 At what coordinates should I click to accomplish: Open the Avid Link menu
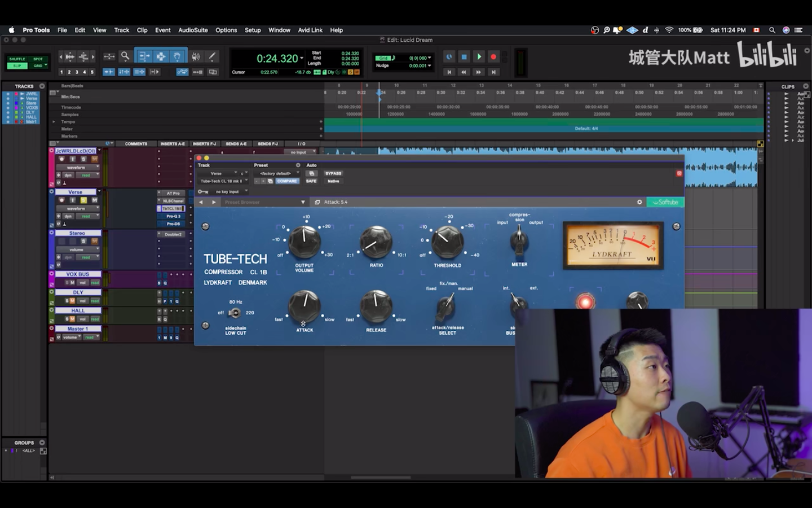pos(310,30)
